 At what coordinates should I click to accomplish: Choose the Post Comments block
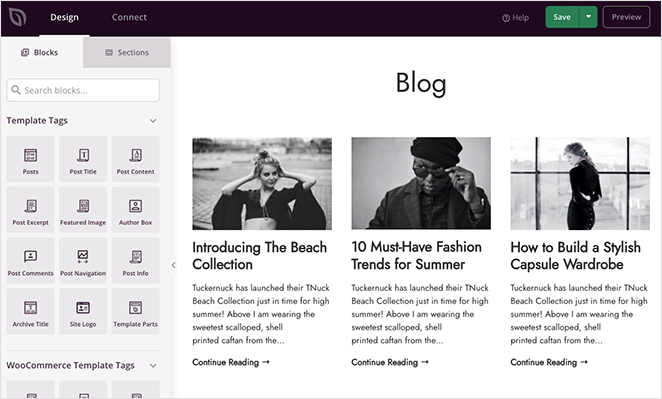pyautogui.click(x=30, y=261)
